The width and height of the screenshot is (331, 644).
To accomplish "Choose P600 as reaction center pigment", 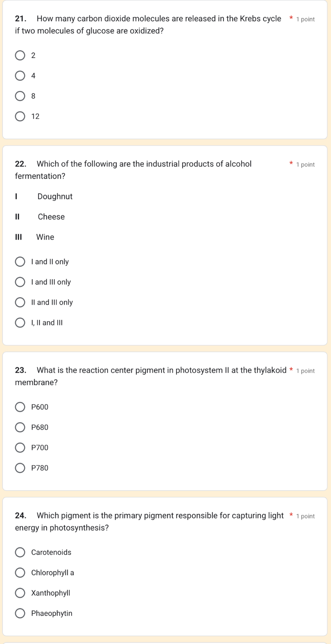I will (20, 407).
